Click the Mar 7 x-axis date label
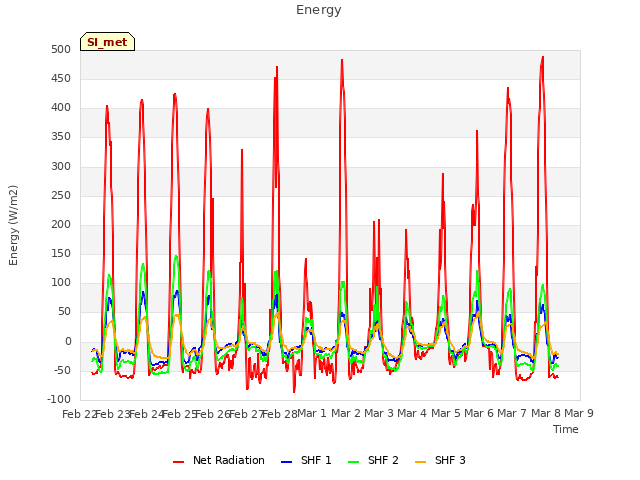The height and width of the screenshot is (480, 640). pos(512,413)
